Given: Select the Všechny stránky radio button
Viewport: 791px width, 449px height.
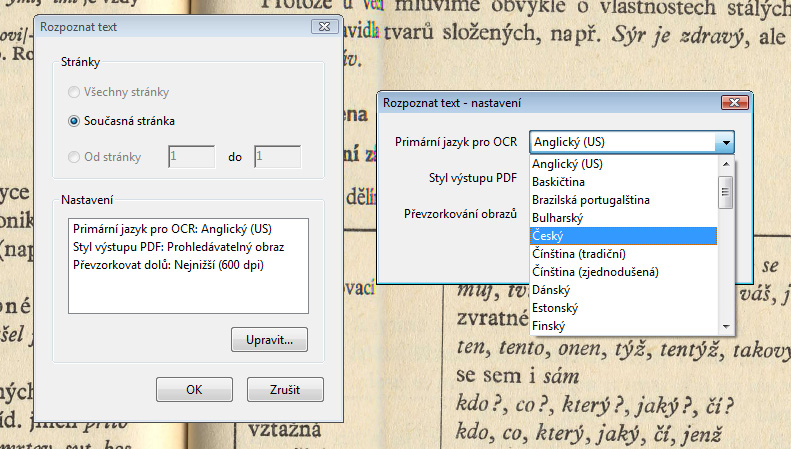Looking at the screenshot, I should [x=74, y=93].
